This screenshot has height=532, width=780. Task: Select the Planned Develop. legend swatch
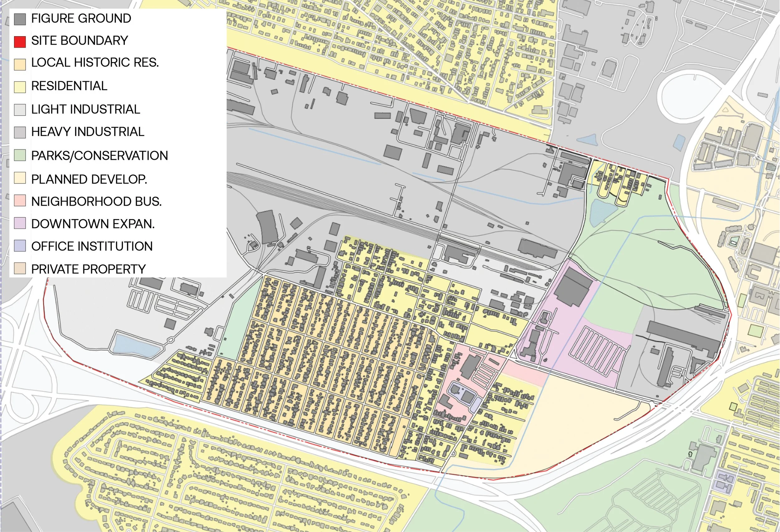pos(20,178)
